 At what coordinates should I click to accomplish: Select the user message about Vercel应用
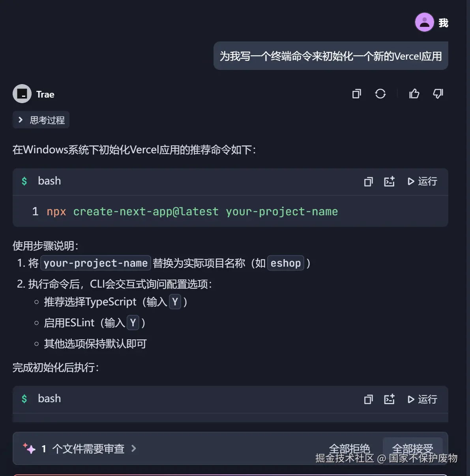click(331, 56)
